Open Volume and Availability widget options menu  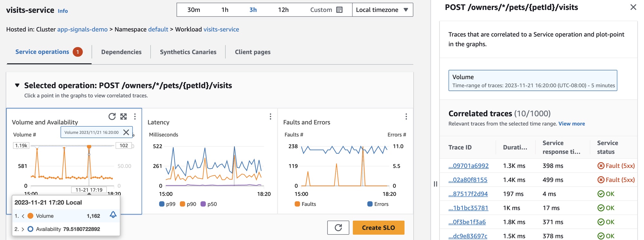point(135,116)
